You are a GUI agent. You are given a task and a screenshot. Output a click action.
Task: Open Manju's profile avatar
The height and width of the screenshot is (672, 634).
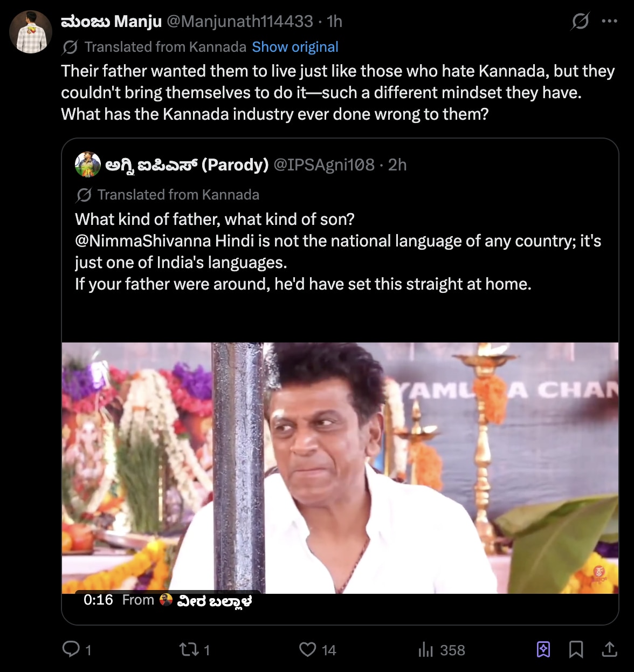click(31, 32)
